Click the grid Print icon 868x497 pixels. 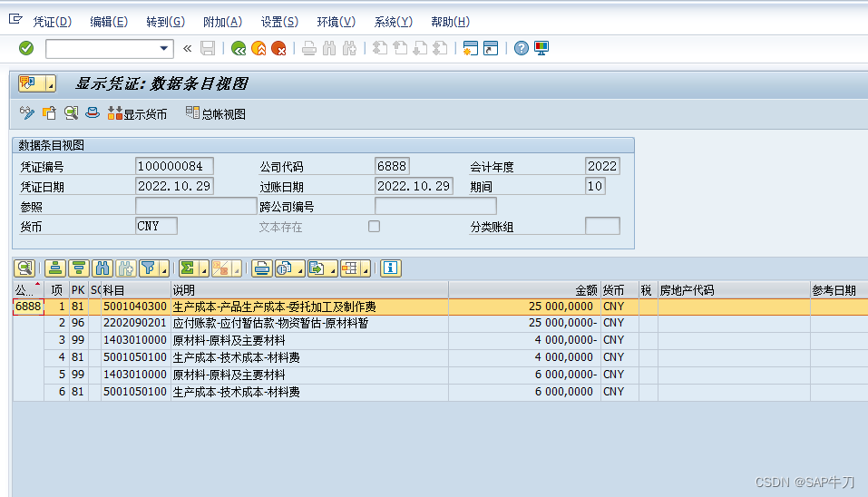click(x=262, y=268)
